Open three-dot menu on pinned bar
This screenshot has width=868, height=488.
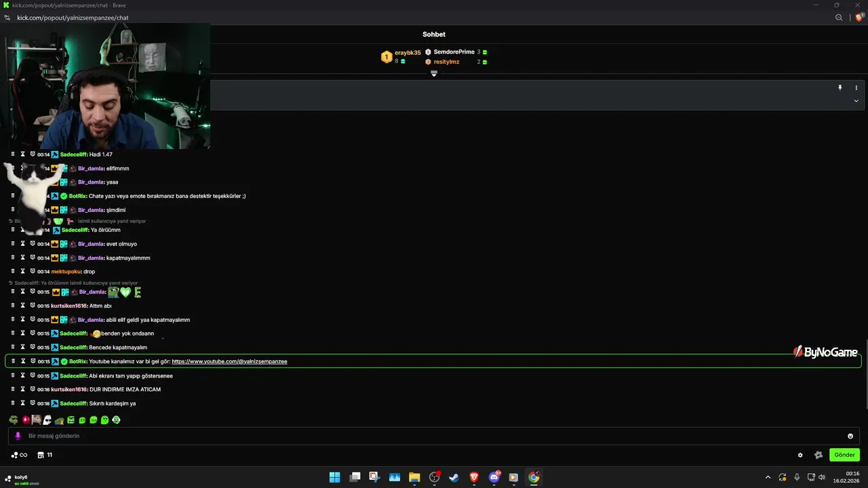click(x=856, y=88)
